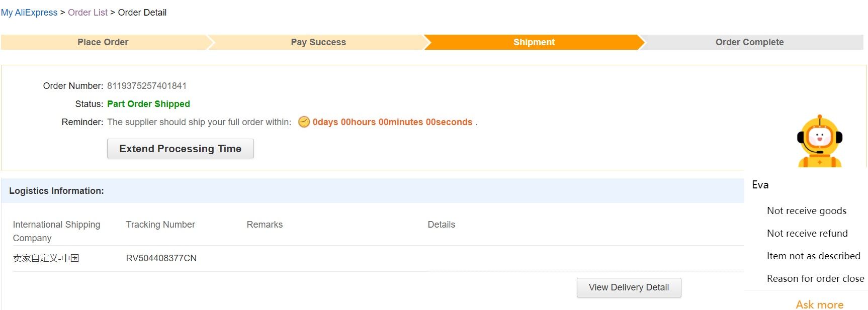The height and width of the screenshot is (310, 868).
Task: Go to Order List breadcrumb
Action: point(88,13)
